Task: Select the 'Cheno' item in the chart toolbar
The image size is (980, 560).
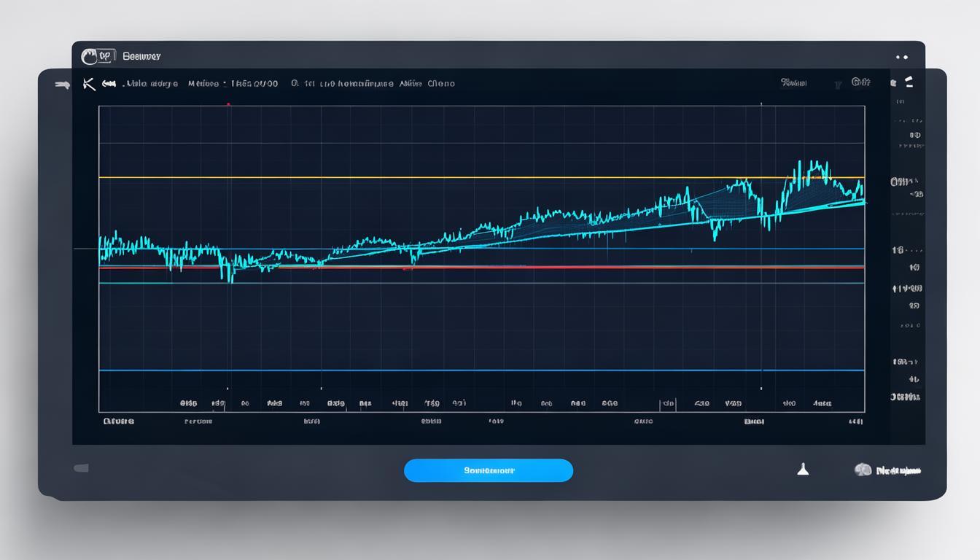Action: point(440,84)
